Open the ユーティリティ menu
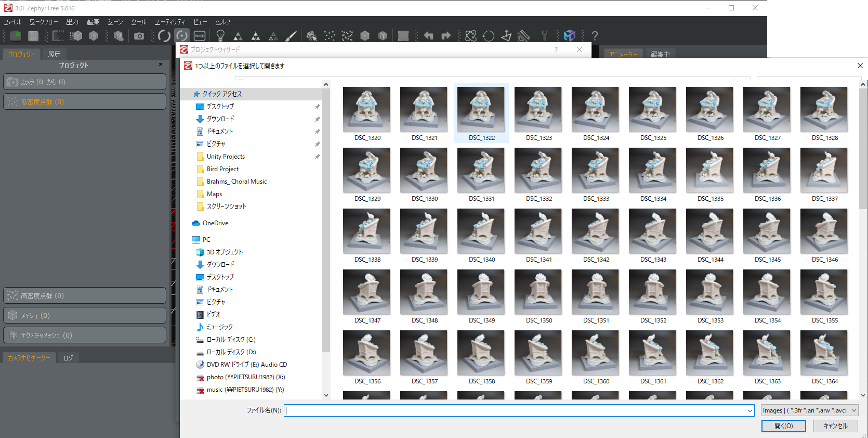This screenshot has width=868, height=438. click(169, 22)
